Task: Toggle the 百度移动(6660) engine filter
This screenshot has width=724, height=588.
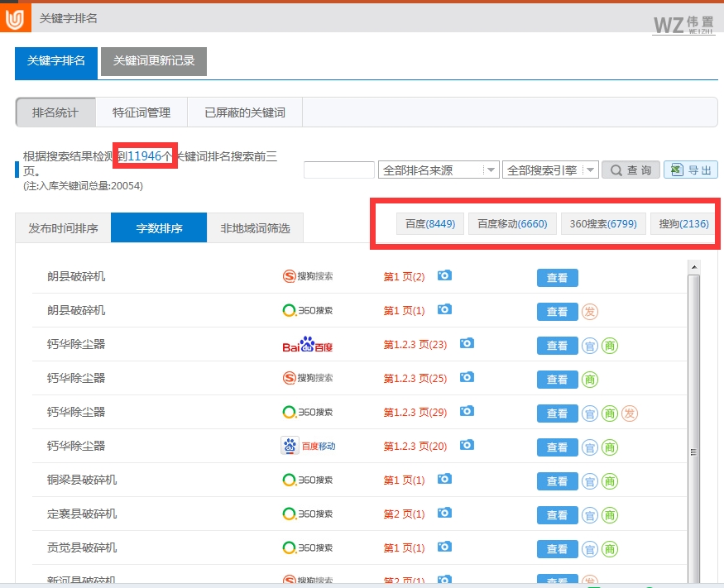Action: (511, 222)
